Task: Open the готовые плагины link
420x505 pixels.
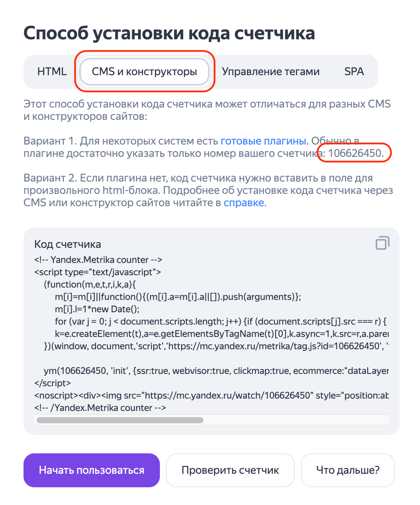Action: pos(264,141)
